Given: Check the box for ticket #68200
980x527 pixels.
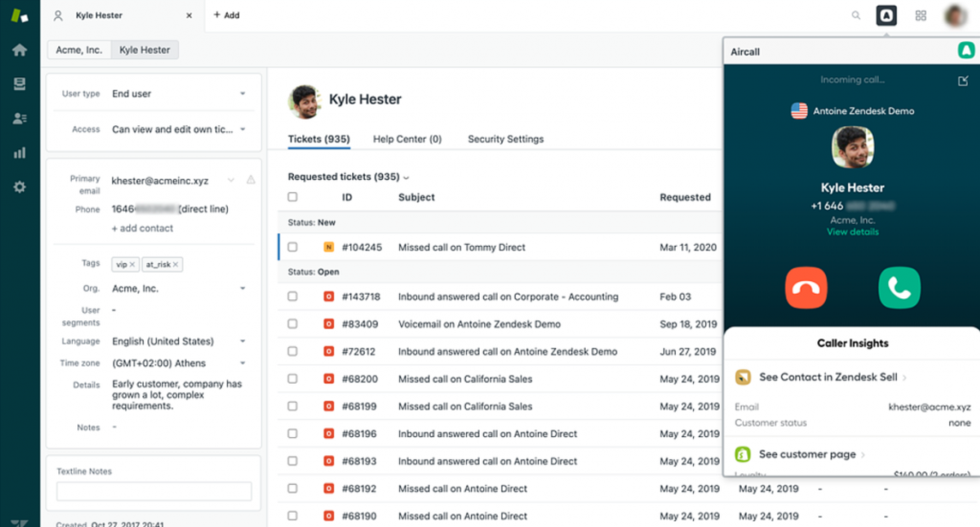Looking at the screenshot, I should (293, 379).
